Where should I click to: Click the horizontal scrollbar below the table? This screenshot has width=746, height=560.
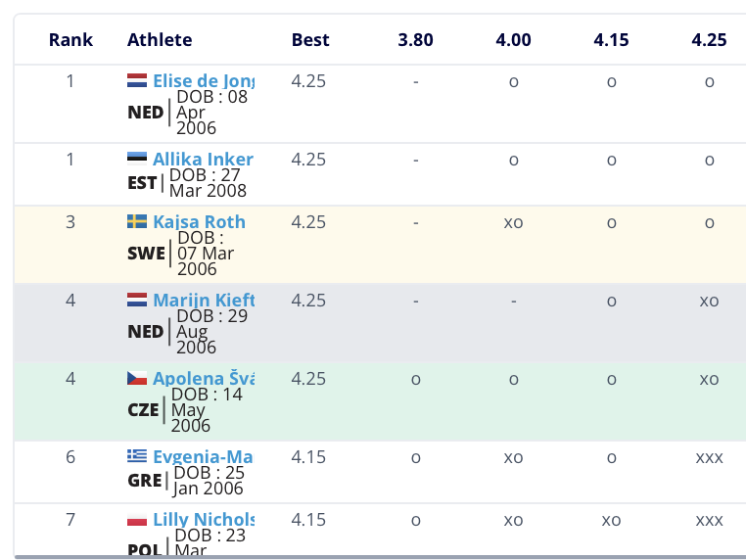tap(380, 556)
